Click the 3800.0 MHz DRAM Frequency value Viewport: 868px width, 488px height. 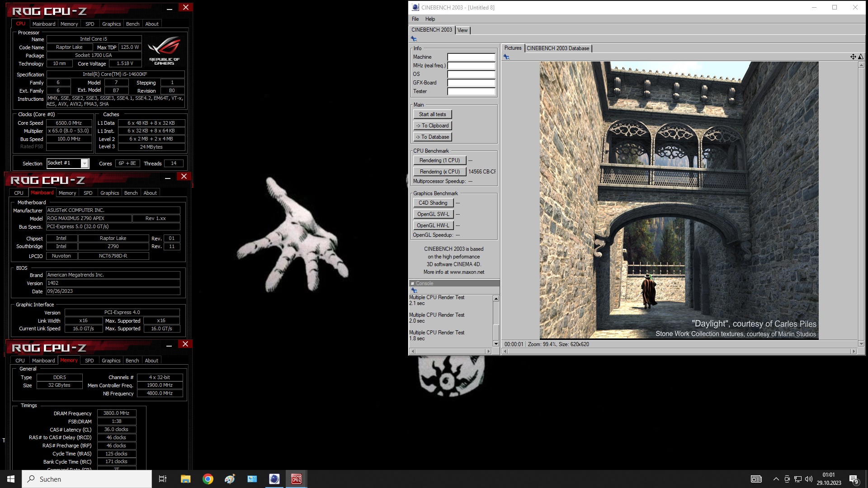point(116,413)
